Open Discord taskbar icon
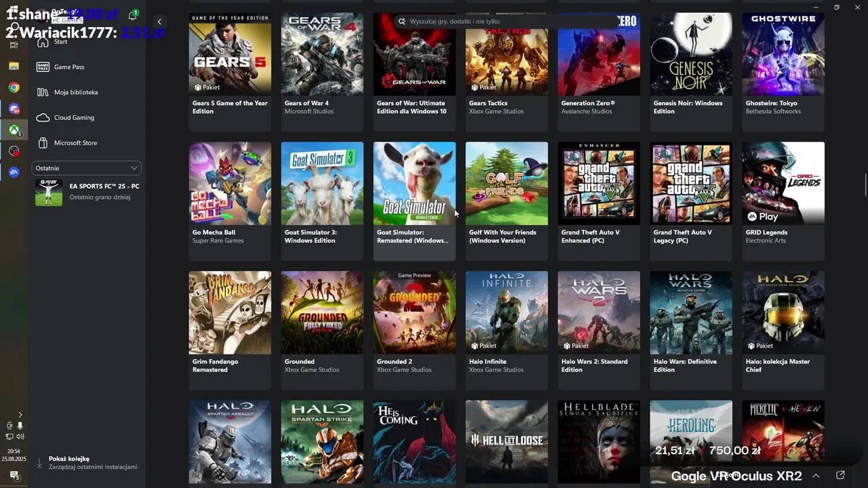The height and width of the screenshot is (488, 868). 14,108
